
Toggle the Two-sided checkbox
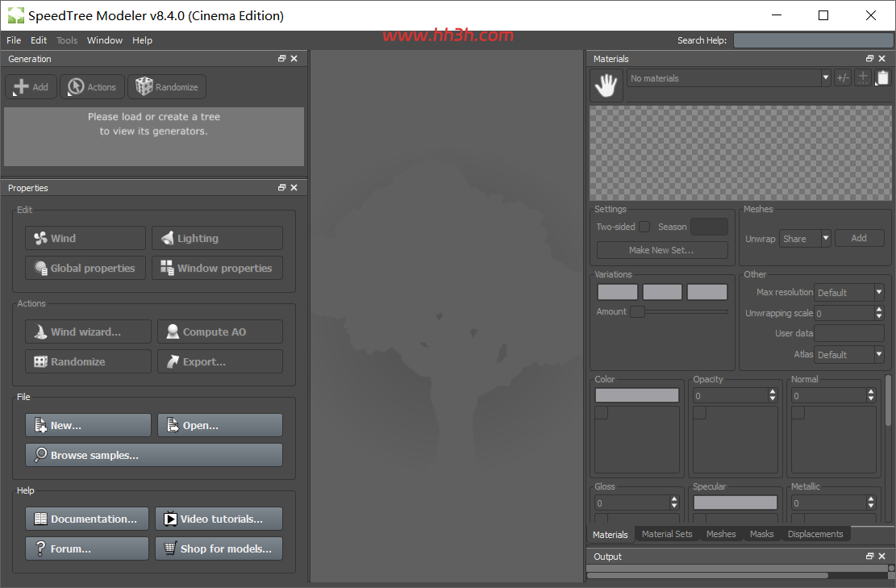coord(644,227)
